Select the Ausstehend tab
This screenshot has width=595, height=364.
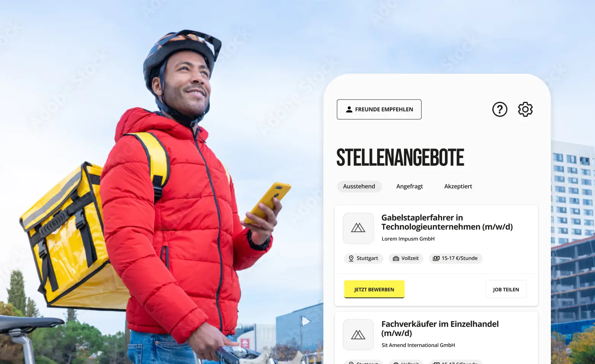click(359, 186)
